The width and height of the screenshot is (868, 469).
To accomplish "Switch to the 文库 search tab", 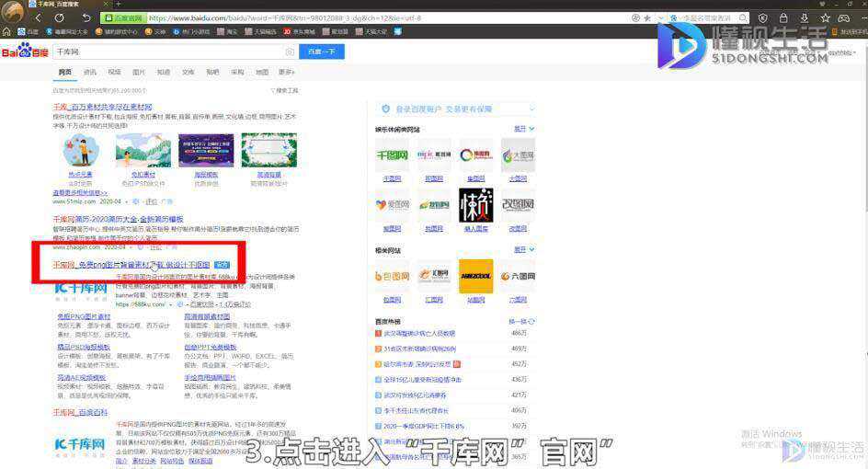I will point(188,72).
